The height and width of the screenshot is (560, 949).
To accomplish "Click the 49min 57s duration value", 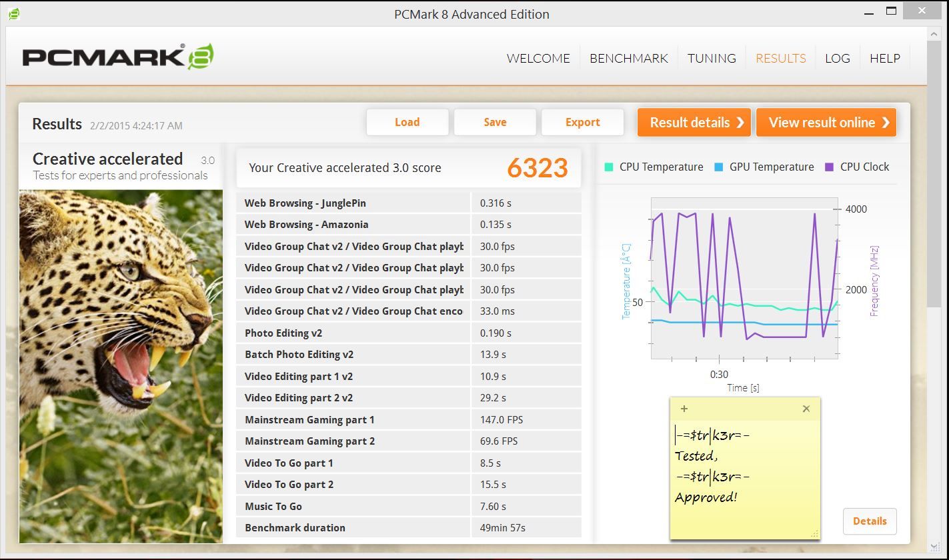I will coord(503,528).
